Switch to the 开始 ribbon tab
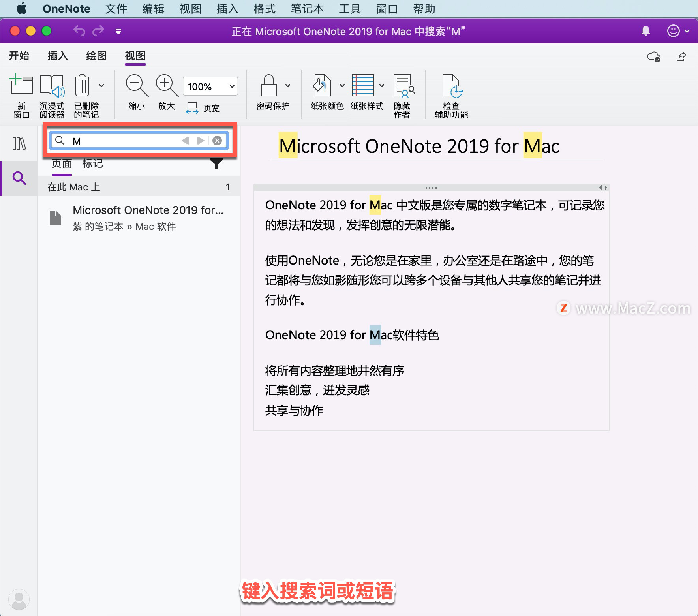The image size is (698, 616). tap(19, 56)
